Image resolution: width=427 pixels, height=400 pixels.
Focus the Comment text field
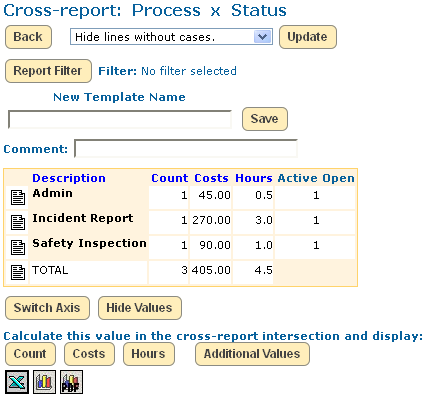coord(186,148)
